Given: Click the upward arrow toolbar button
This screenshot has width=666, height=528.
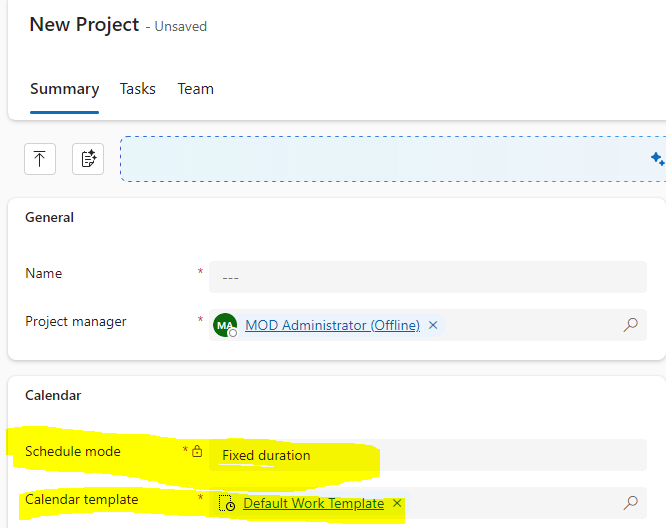Looking at the screenshot, I should 39,159.
